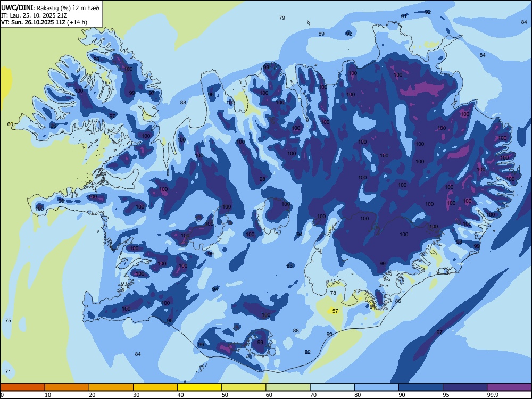Viewport: 532px width, 399px height.
Task: Click the "10" tick label on the legend
Action: point(48,395)
